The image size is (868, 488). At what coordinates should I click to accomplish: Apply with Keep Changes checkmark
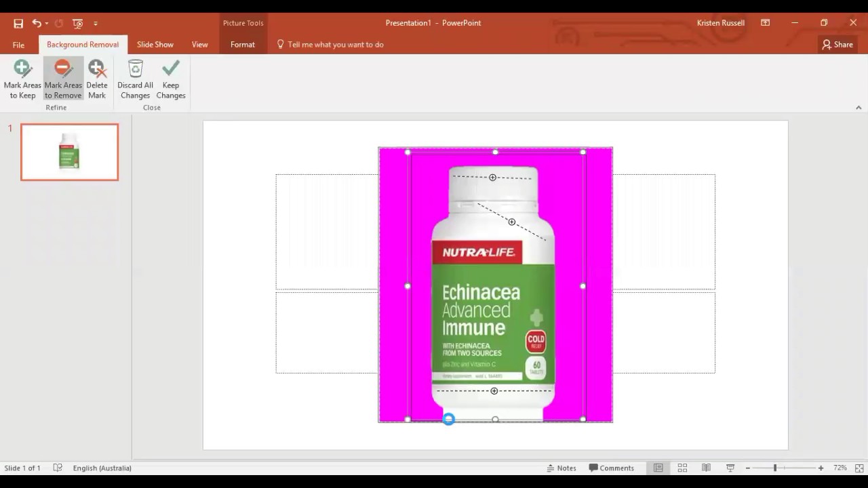click(x=171, y=79)
